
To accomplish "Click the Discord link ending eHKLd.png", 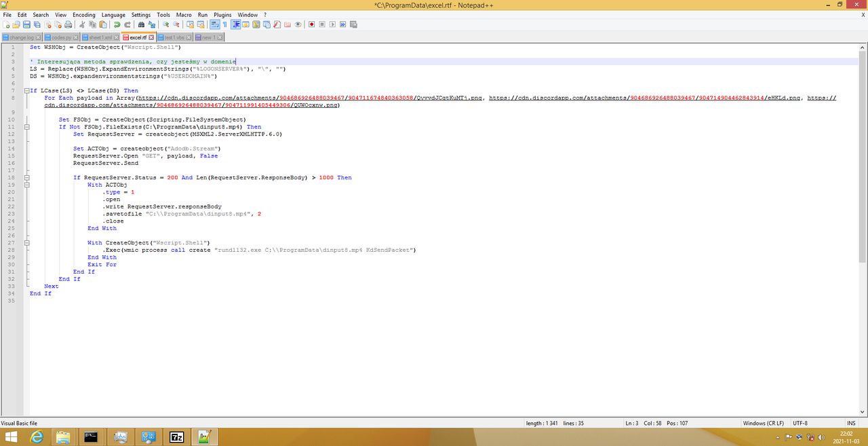I will coord(646,98).
